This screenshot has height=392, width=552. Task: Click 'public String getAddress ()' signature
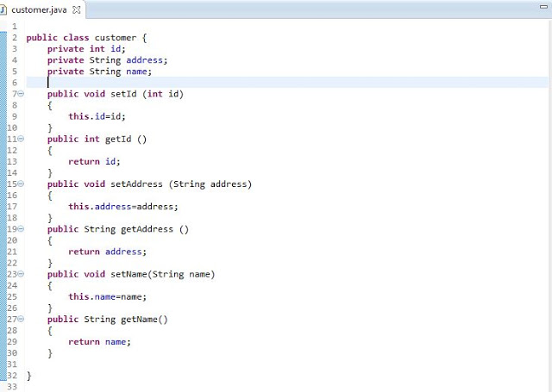(118, 229)
